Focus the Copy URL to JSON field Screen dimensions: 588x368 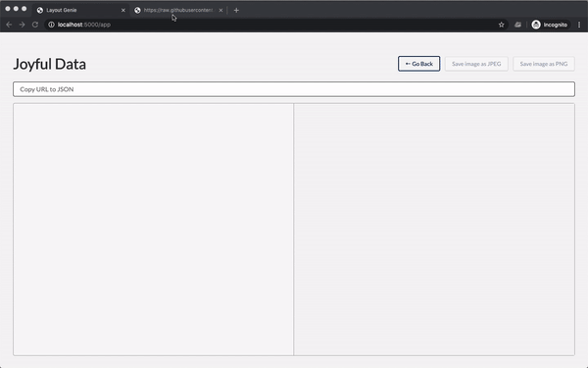click(294, 89)
